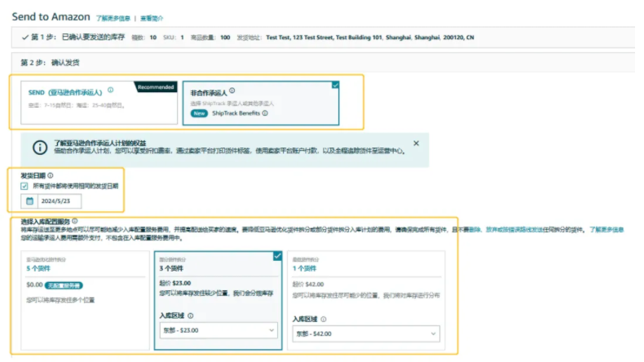Choose the 5 个货件 Amazon-optimized split option
This screenshot has width=644, height=362.
pos(85,300)
